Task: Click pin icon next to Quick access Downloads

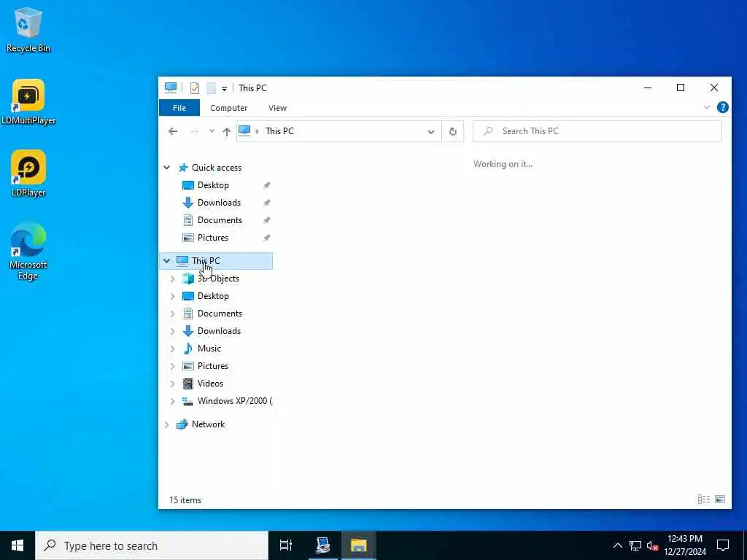Action: (x=267, y=203)
